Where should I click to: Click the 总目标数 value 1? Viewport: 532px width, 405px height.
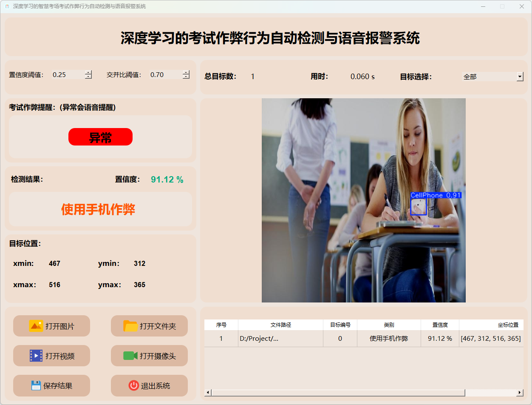252,77
